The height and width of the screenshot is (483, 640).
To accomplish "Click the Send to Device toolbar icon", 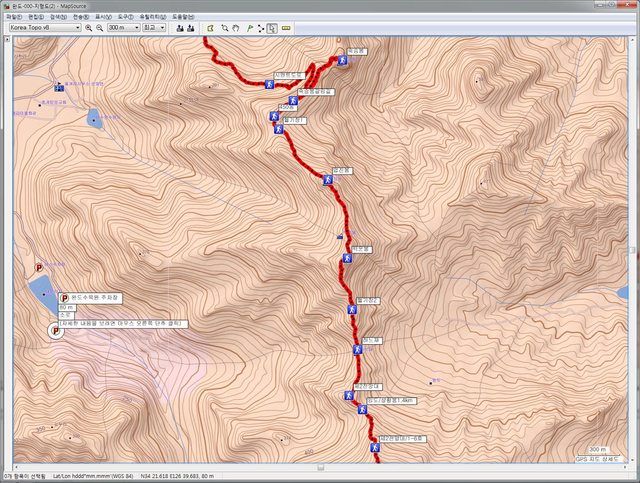I will pyautogui.click(x=180, y=28).
